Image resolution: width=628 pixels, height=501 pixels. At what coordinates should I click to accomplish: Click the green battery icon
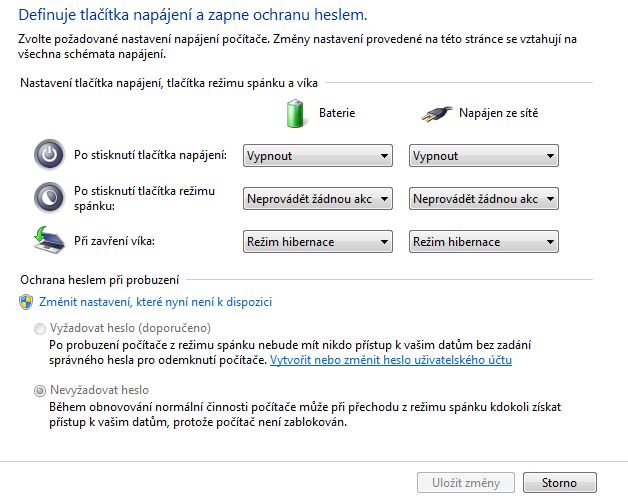point(295,113)
